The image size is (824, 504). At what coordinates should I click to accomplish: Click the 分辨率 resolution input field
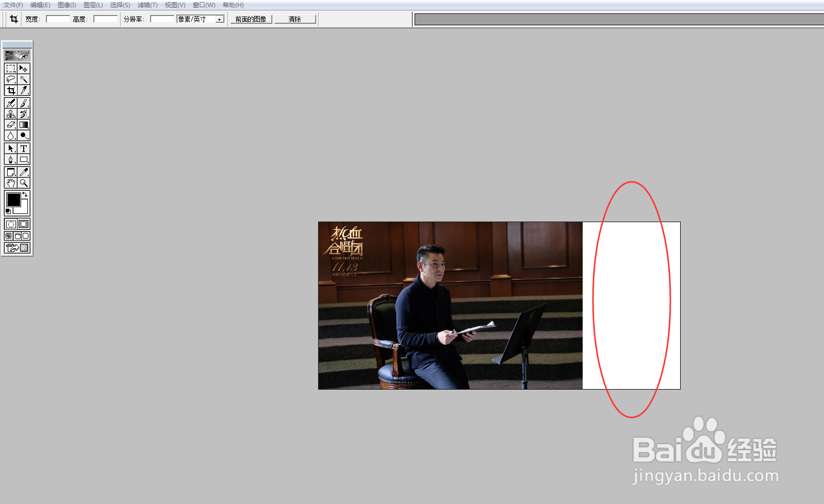click(162, 19)
